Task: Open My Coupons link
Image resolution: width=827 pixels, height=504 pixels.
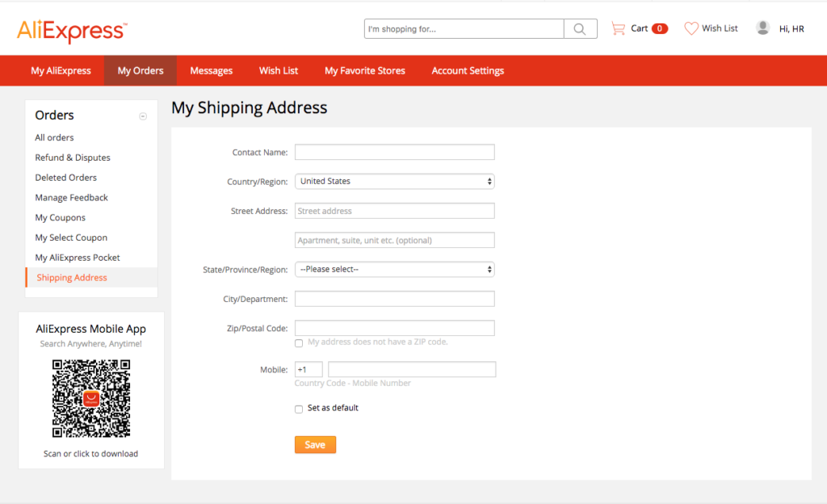Action: (x=60, y=218)
